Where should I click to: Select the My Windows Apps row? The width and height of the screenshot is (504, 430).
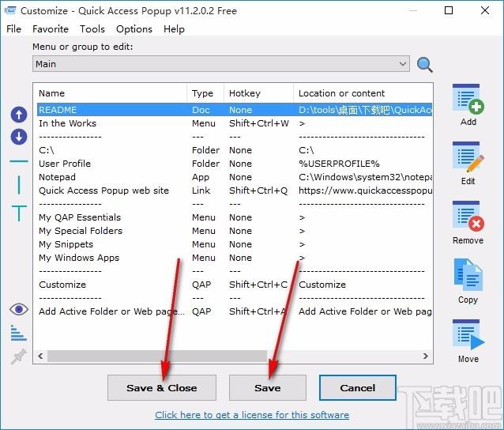pyautogui.click(x=235, y=258)
